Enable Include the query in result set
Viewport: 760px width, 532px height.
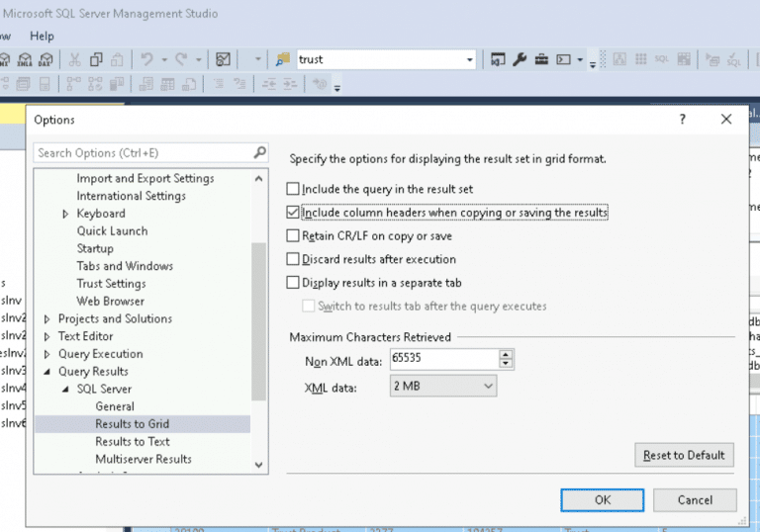(292, 188)
